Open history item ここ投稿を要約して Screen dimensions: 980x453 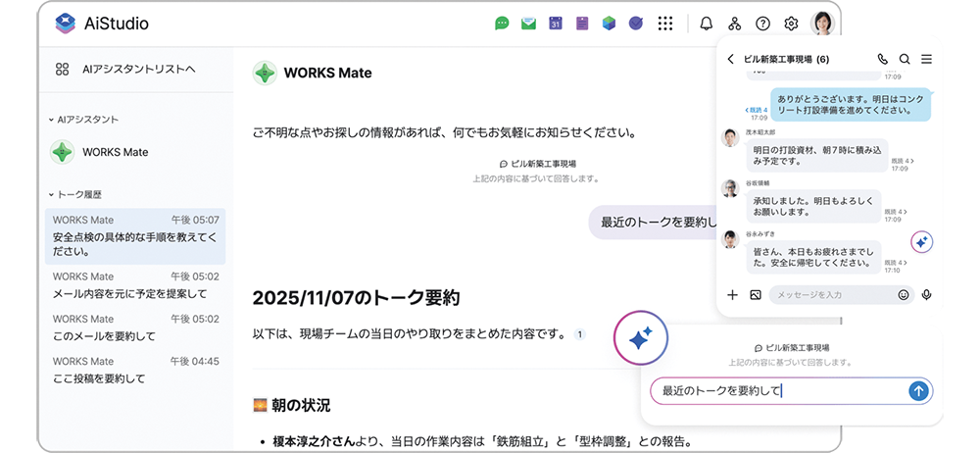tap(135, 370)
